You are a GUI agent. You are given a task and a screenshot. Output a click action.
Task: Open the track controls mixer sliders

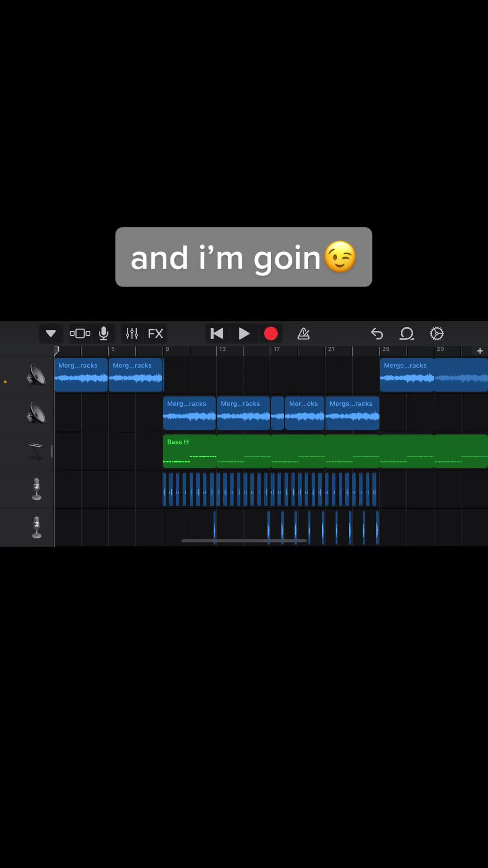click(132, 334)
